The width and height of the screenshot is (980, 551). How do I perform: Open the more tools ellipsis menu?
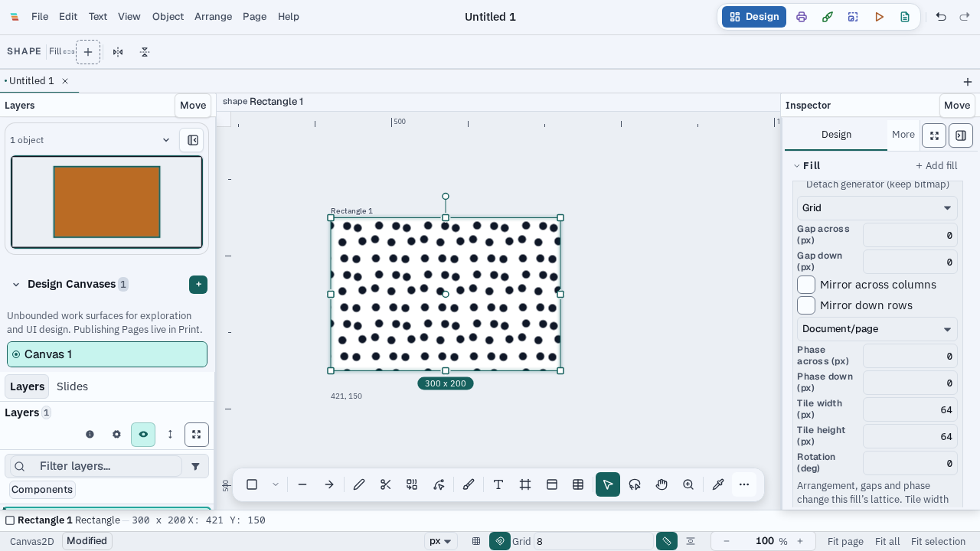(x=744, y=484)
